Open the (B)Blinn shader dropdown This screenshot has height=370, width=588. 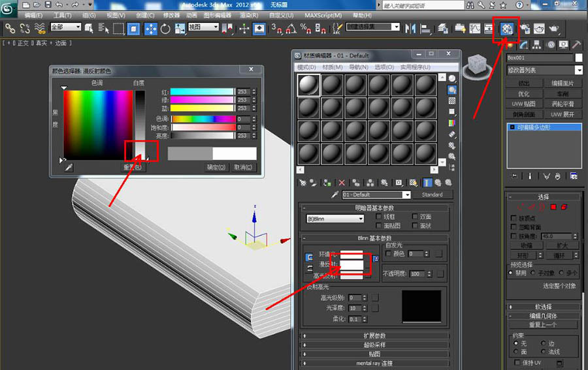pos(335,219)
